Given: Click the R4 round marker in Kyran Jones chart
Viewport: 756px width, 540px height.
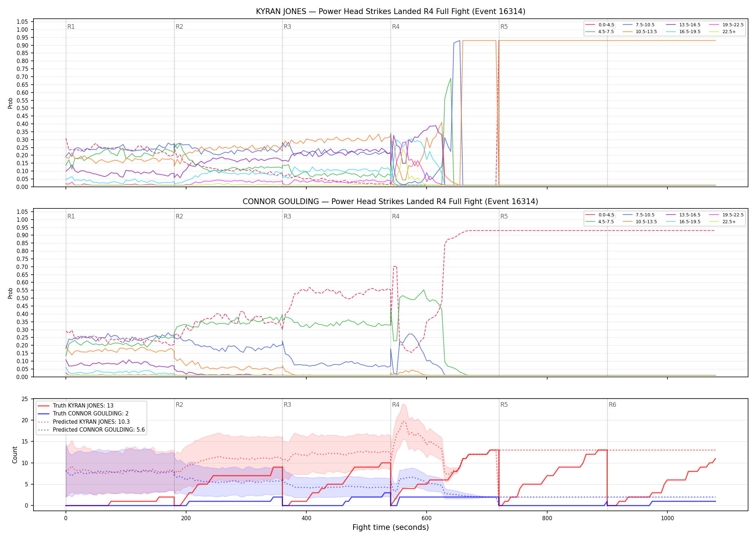Looking at the screenshot, I should (396, 27).
